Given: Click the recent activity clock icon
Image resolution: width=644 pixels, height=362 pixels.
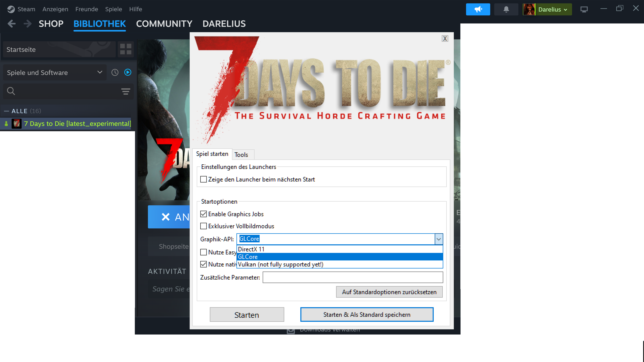Looking at the screenshot, I should pyautogui.click(x=115, y=72).
